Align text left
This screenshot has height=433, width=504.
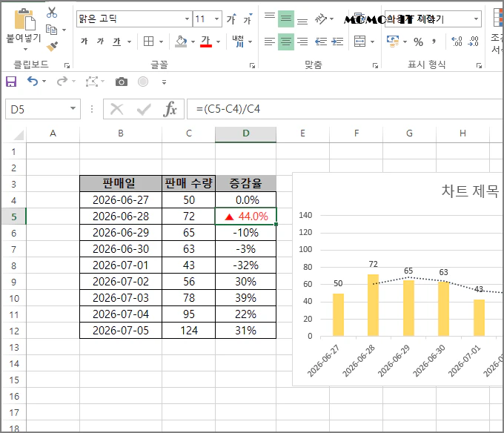[270, 42]
